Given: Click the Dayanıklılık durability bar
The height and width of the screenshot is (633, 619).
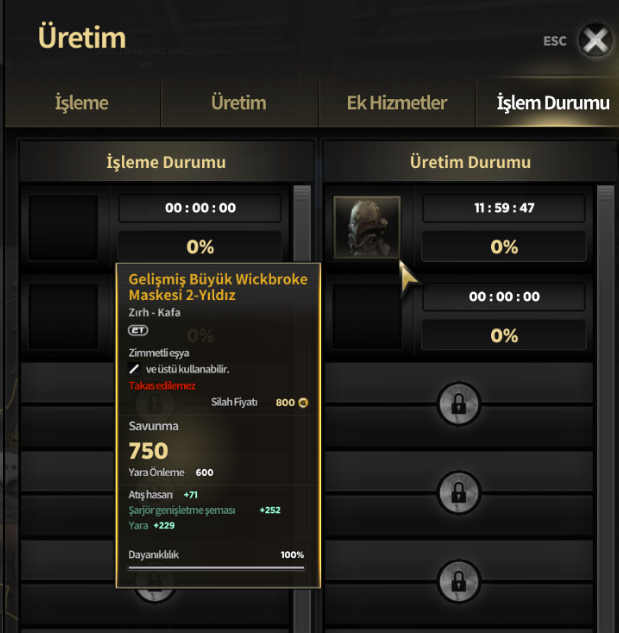Looking at the screenshot, I should click(x=216, y=568).
